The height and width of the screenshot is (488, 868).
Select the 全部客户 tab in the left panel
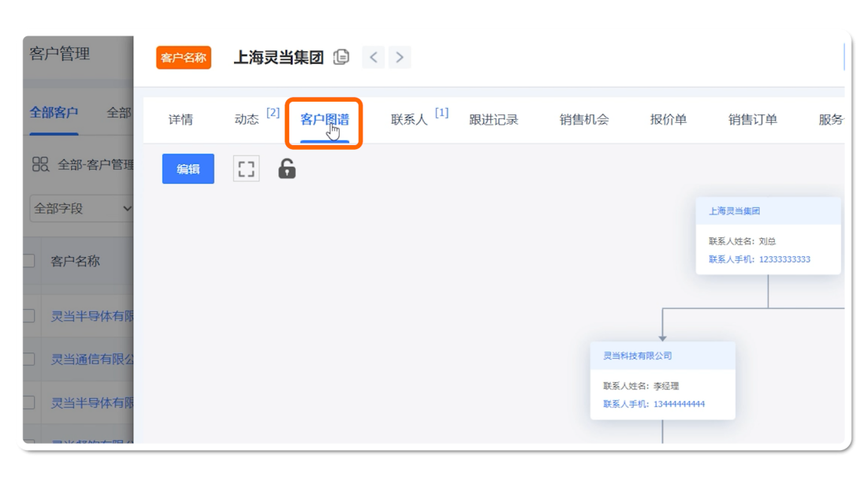point(54,113)
